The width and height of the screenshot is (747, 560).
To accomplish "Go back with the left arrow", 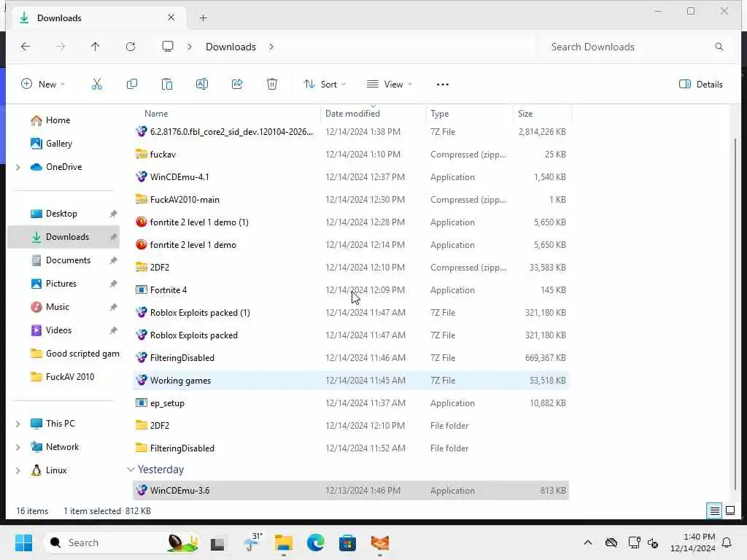I will (26, 47).
